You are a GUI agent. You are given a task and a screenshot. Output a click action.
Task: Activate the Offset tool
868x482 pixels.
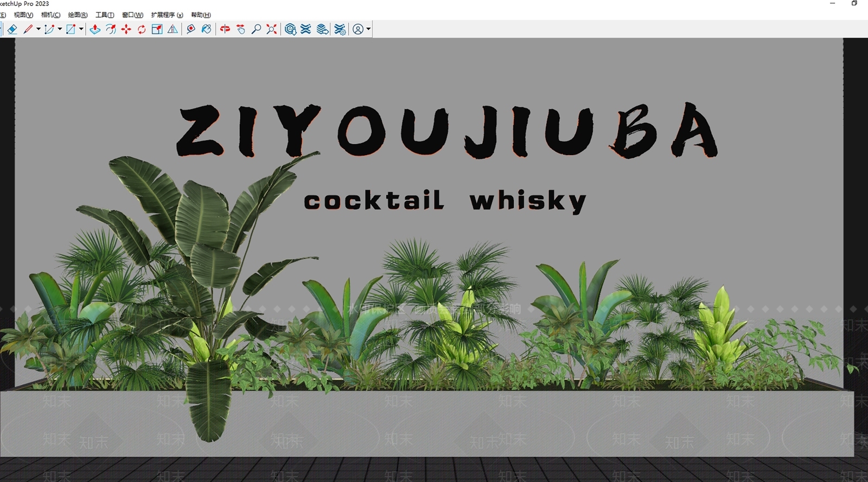[111, 29]
